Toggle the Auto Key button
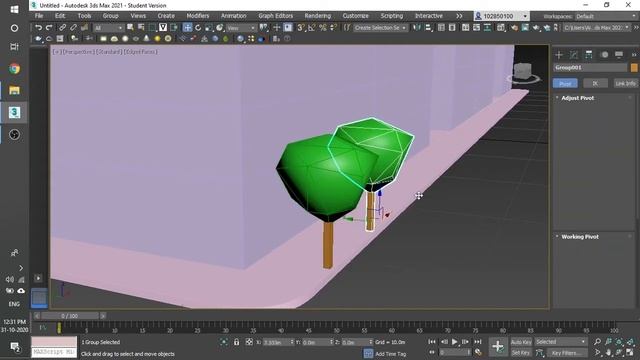Screen dimensions: 640x360 click(521, 342)
